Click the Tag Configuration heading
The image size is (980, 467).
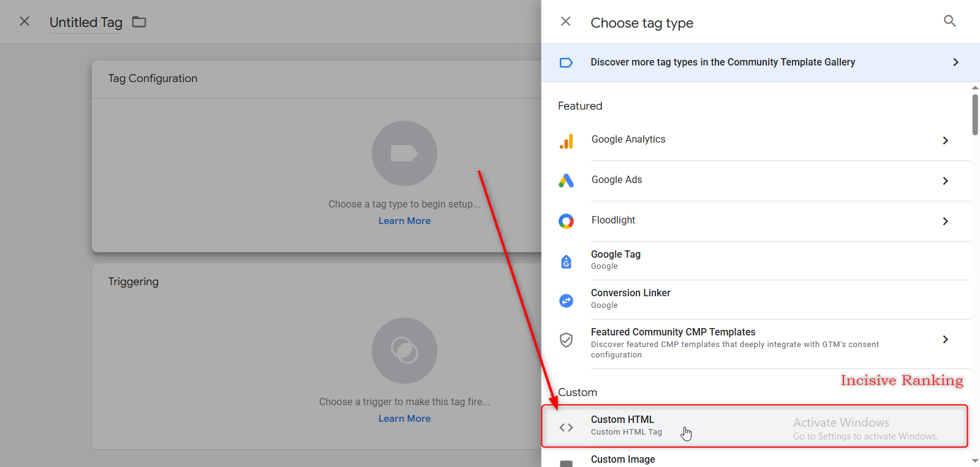pyautogui.click(x=153, y=78)
